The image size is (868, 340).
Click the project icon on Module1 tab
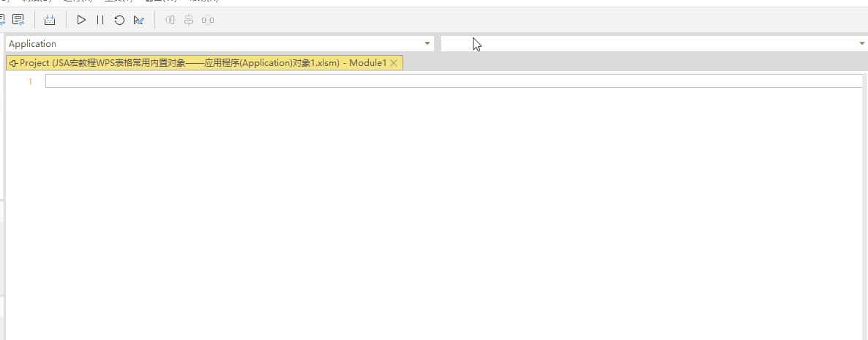(13, 63)
